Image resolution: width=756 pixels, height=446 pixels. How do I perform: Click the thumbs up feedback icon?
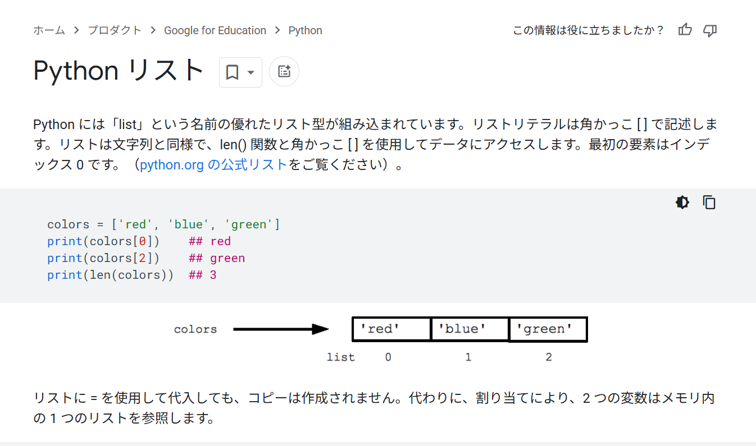pos(685,30)
